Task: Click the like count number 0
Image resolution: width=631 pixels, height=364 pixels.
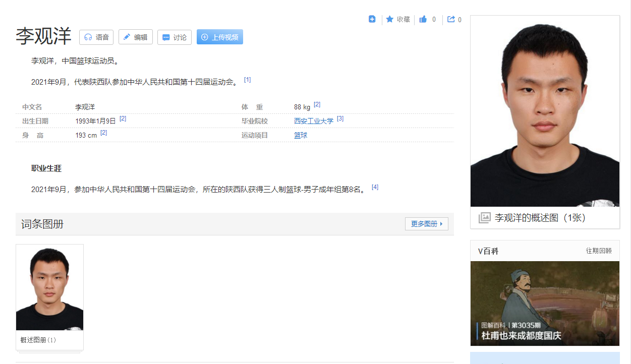Action: click(434, 20)
